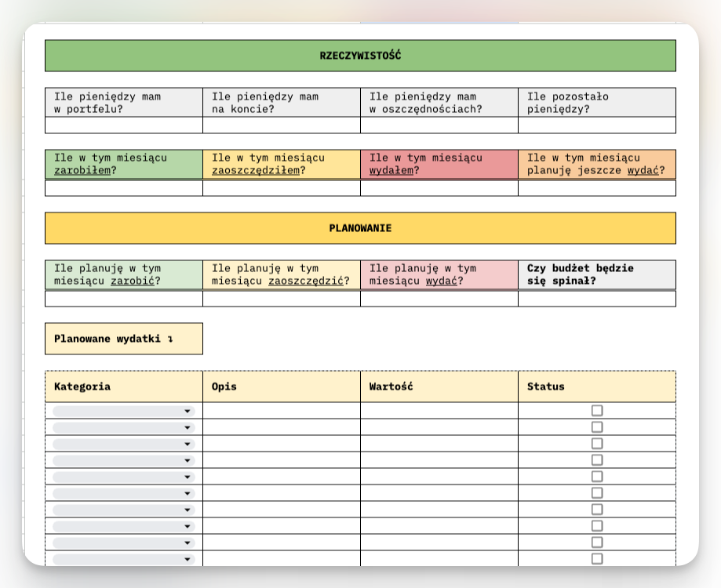Screen dimensions: 721x588
Task: Click the empty cell under 'miesiącu wydać?' in PLANOWANIE
Action: 439,299
